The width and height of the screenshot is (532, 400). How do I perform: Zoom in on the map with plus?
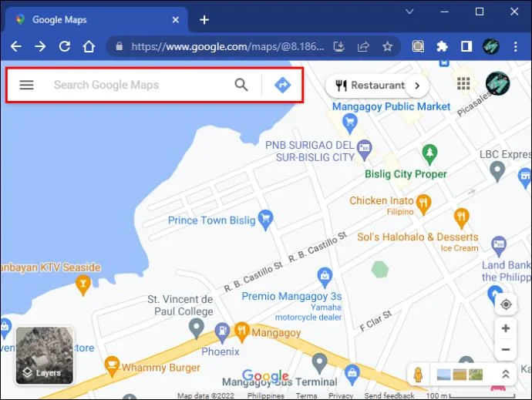(506, 328)
